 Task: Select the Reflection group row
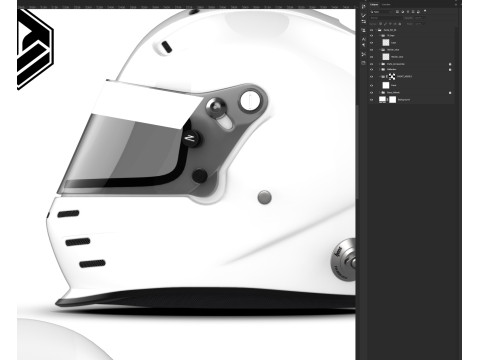(x=412, y=70)
